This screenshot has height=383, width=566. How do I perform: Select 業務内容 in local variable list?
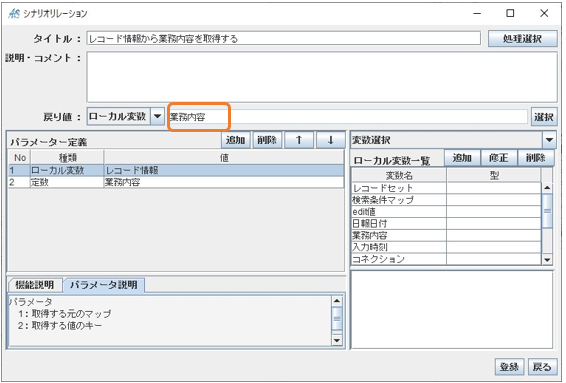399,236
